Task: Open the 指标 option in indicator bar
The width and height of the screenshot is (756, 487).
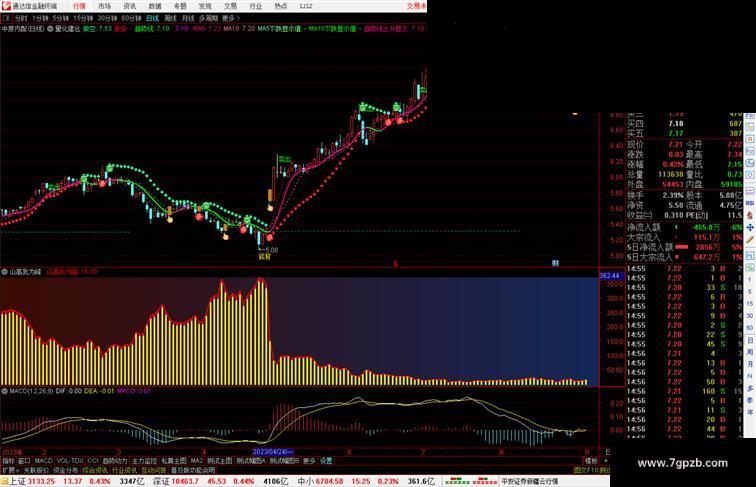Action: click(8, 461)
